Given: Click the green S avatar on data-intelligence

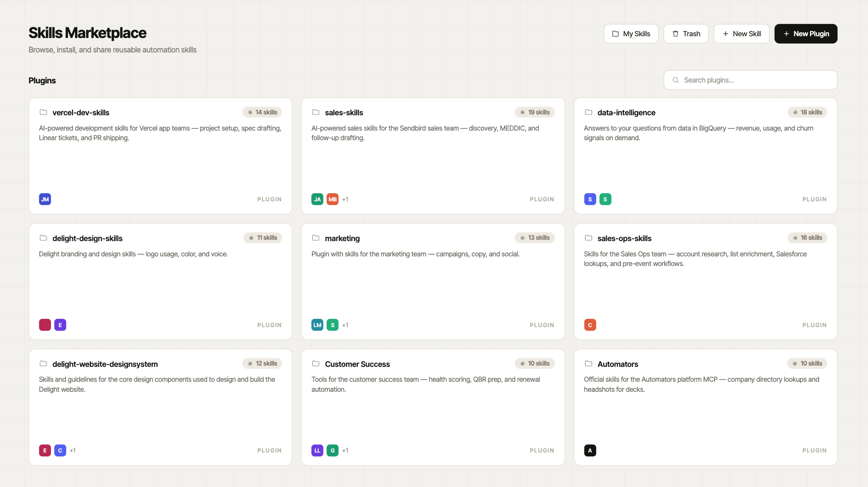Looking at the screenshot, I should [x=605, y=199].
